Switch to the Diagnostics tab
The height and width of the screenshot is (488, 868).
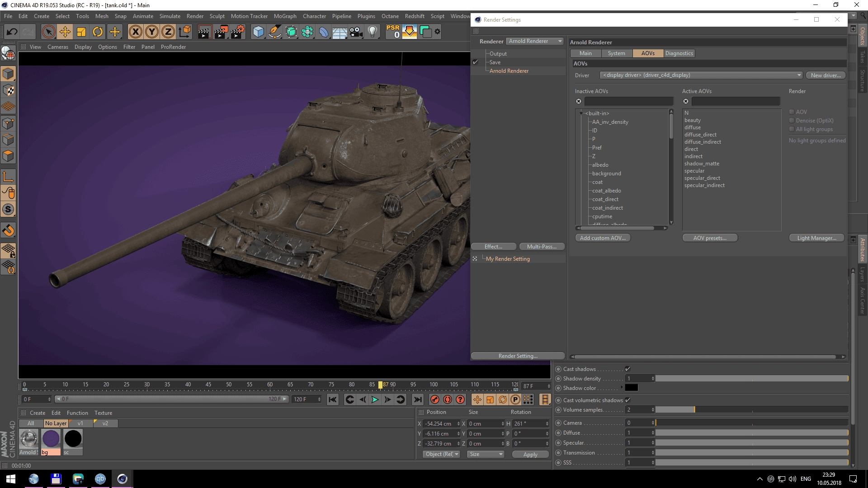(x=679, y=53)
